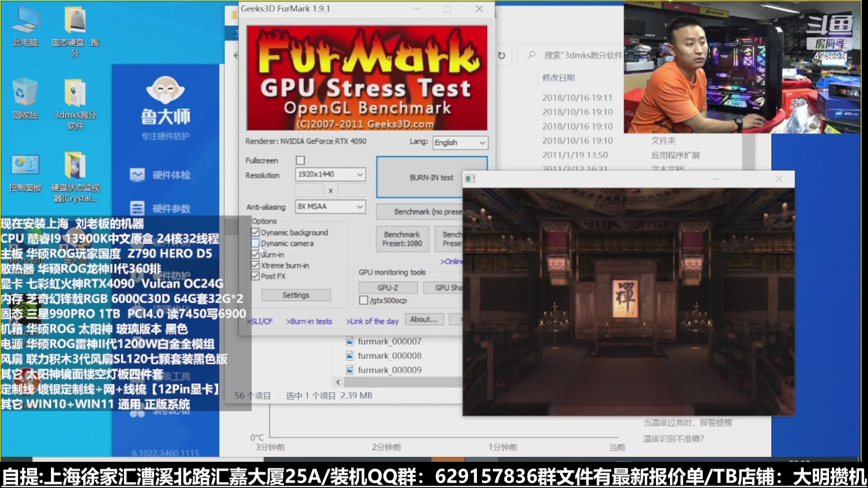Click the back arrow in the Explorer window
Image resolution: width=868 pixels, height=488 pixels.
[236, 55]
